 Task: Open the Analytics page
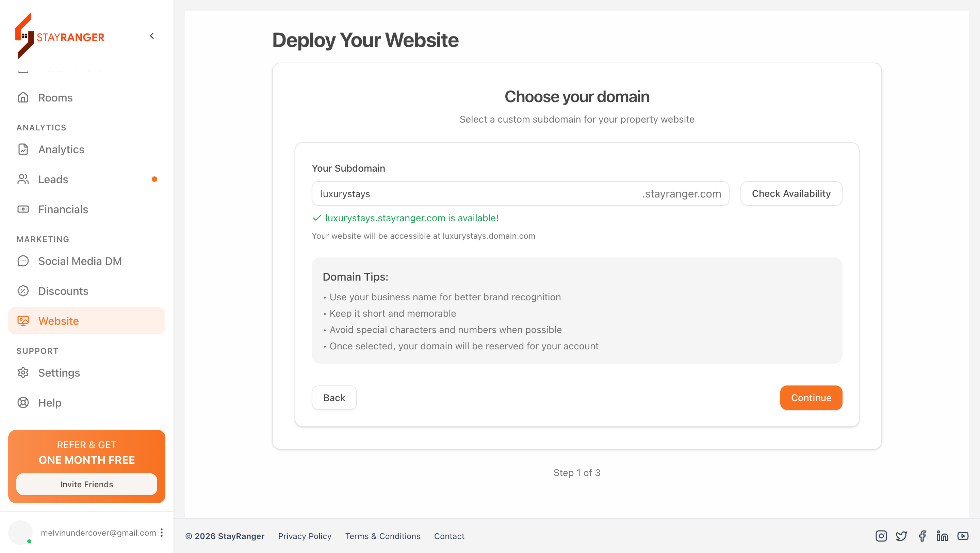(61, 149)
